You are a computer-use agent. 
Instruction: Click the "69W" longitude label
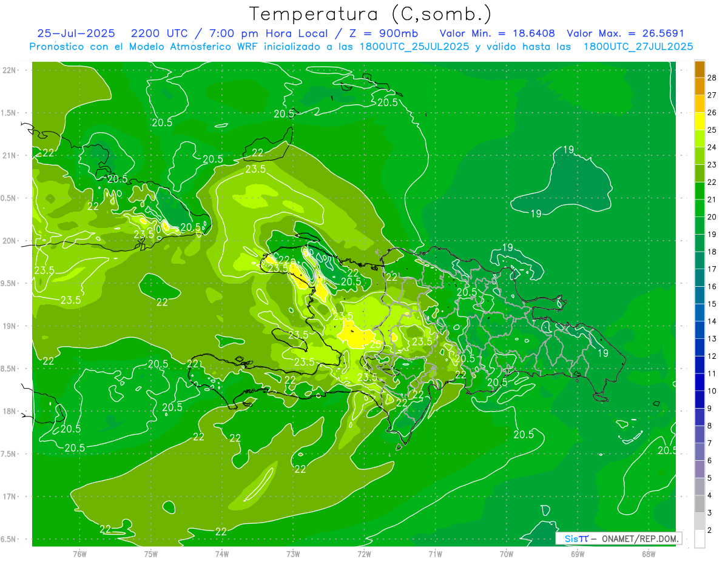coord(578,554)
